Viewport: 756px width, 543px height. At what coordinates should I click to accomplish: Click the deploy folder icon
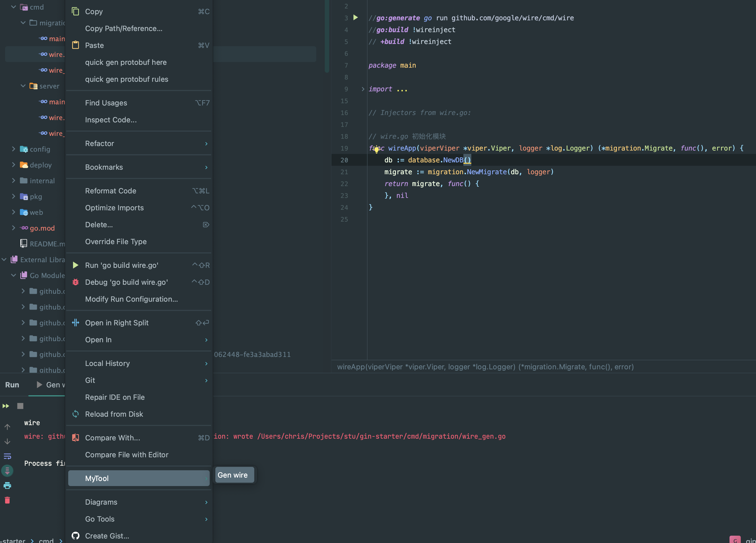(x=24, y=165)
